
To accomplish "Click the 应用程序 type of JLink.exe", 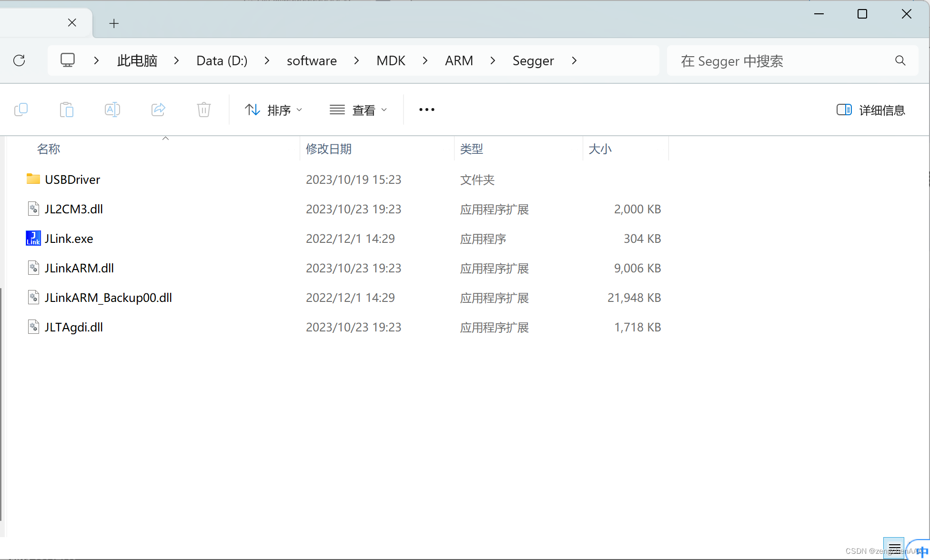I will point(483,239).
